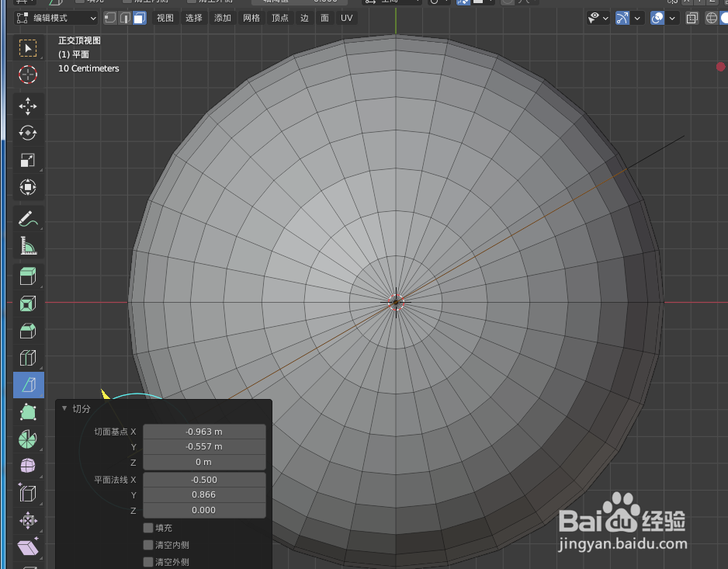The width and height of the screenshot is (728, 569).
Task: Activate the Spin tool in the toolbar
Action: click(x=28, y=439)
